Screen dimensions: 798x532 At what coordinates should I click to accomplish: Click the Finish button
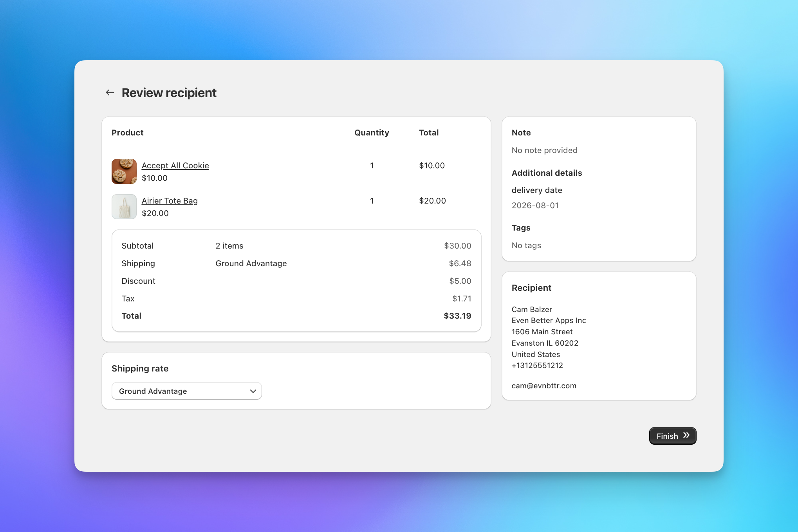pos(673,436)
